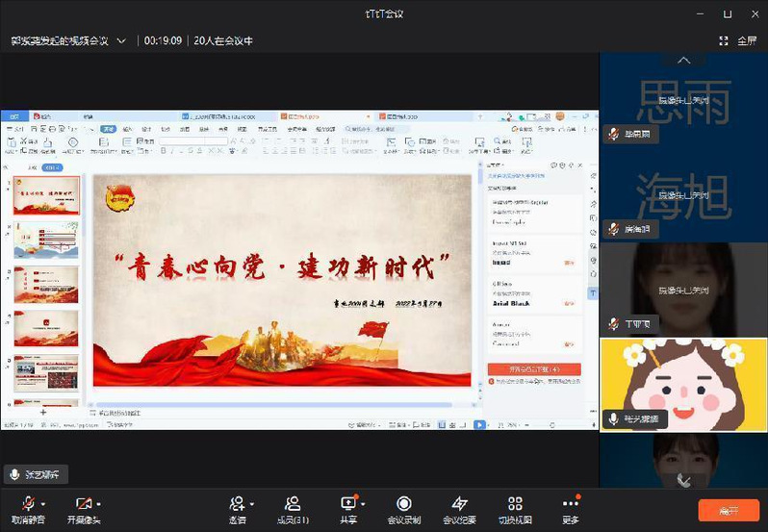Image resolution: width=768 pixels, height=532 pixels.
Task: Click the shared presentation title slide
Action: (282, 279)
